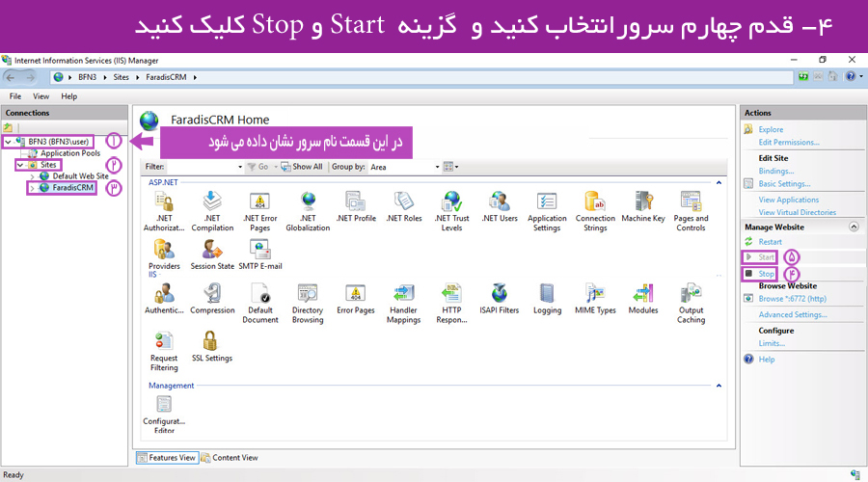This screenshot has width=868, height=482.
Task: Collapse the BFN3 server node
Action: tap(8, 142)
